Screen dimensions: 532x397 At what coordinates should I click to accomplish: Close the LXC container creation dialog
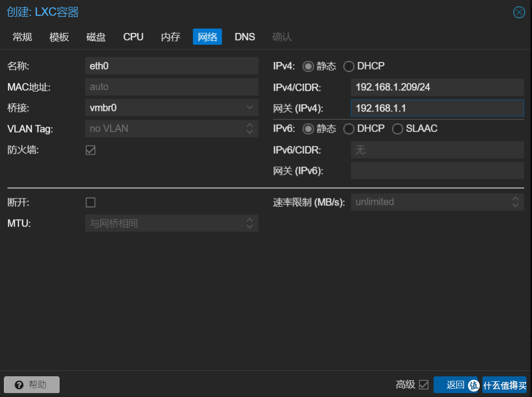pos(519,12)
